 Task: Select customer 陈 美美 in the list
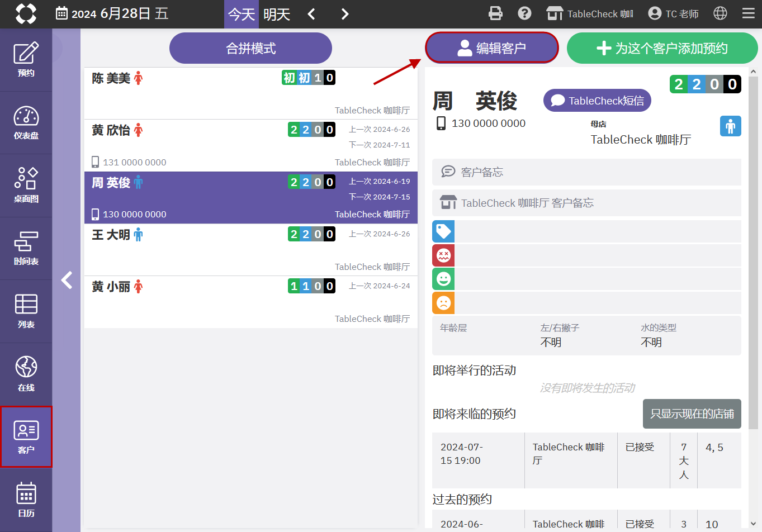[251, 93]
